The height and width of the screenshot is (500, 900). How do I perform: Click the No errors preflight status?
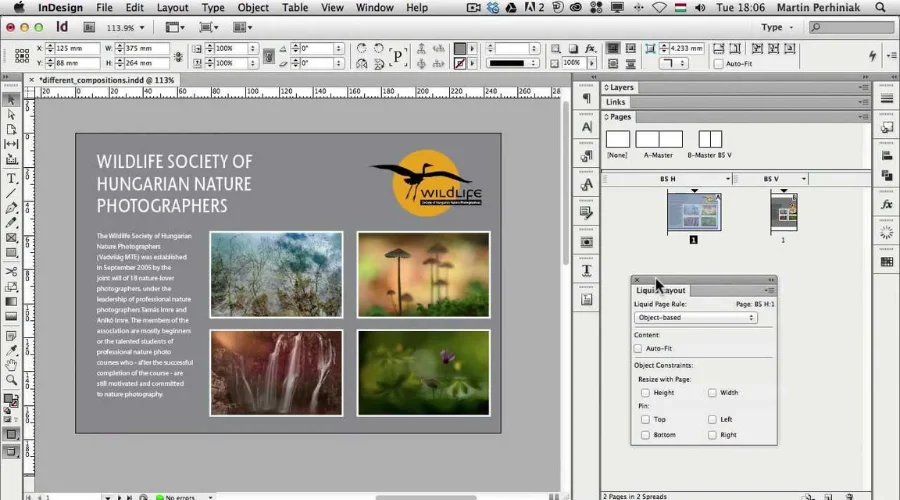(180, 497)
